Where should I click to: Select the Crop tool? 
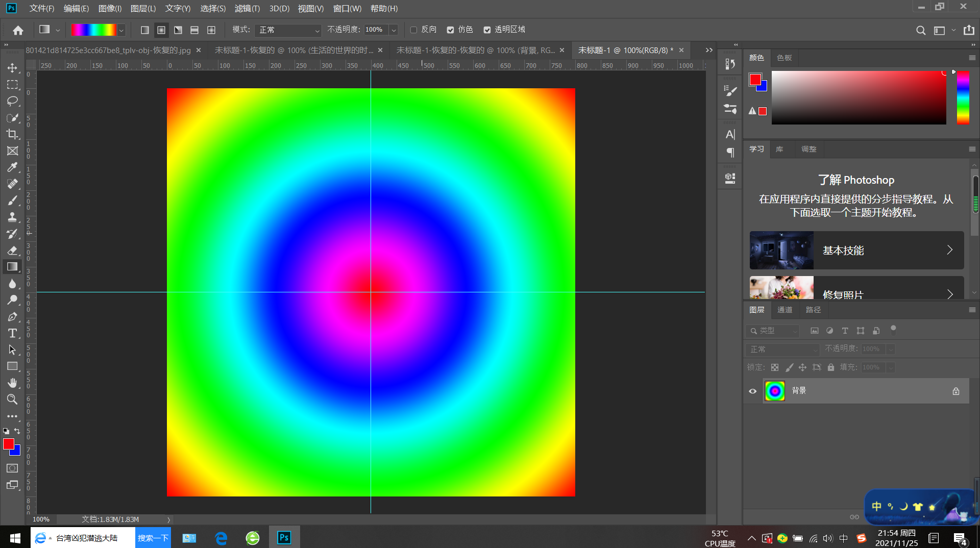click(x=12, y=134)
